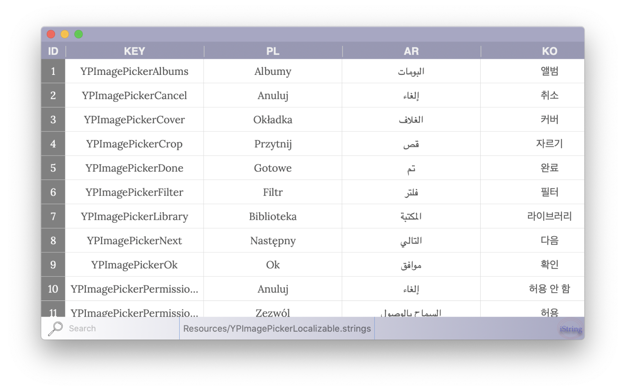
Task: Click the Następny translation cell
Action: tap(273, 241)
